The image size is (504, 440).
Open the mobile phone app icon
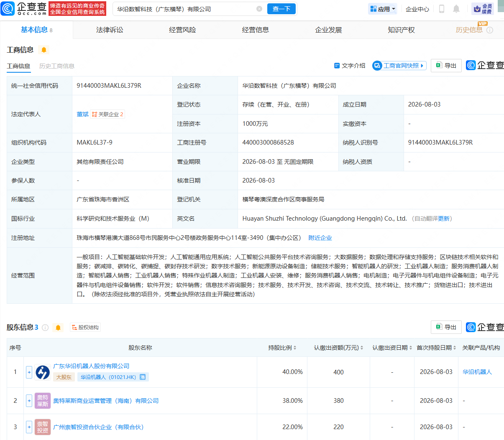pyautogui.click(x=442, y=9)
